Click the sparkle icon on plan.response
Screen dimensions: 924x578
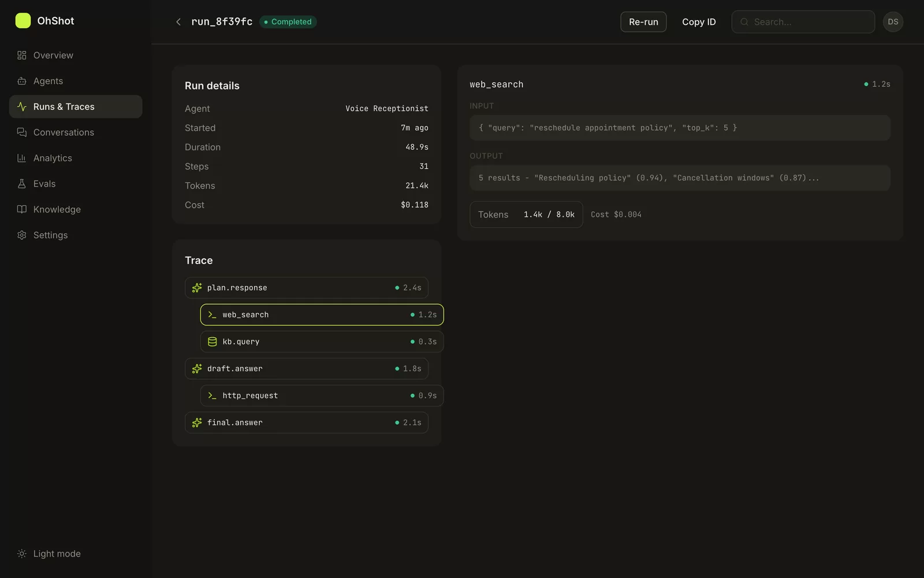pos(197,288)
